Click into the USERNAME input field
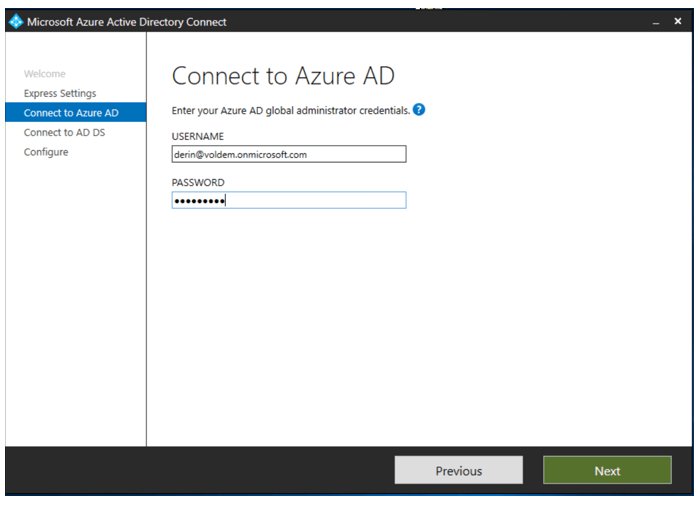Screen dimensions: 700x507 click(x=288, y=154)
